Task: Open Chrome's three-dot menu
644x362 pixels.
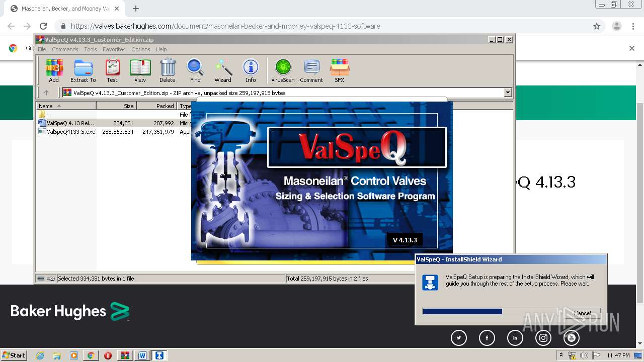Action: pos(632,26)
